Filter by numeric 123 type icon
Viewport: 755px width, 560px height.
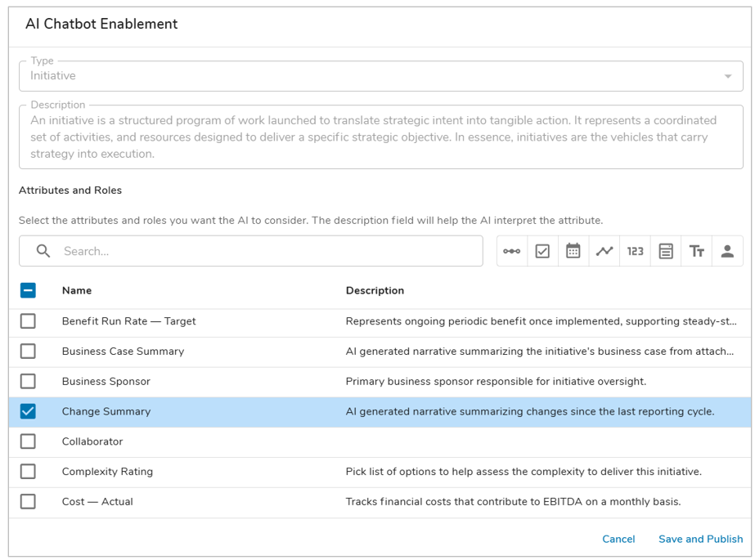point(635,252)
